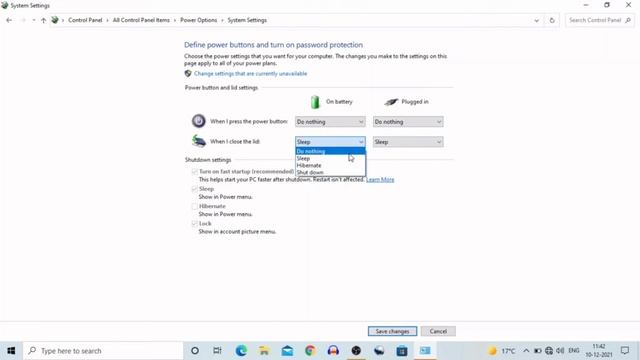Select Do nothing in lid dropdown list
The height and width of the screenshot is (360, 640).
(x=330, y=151)
